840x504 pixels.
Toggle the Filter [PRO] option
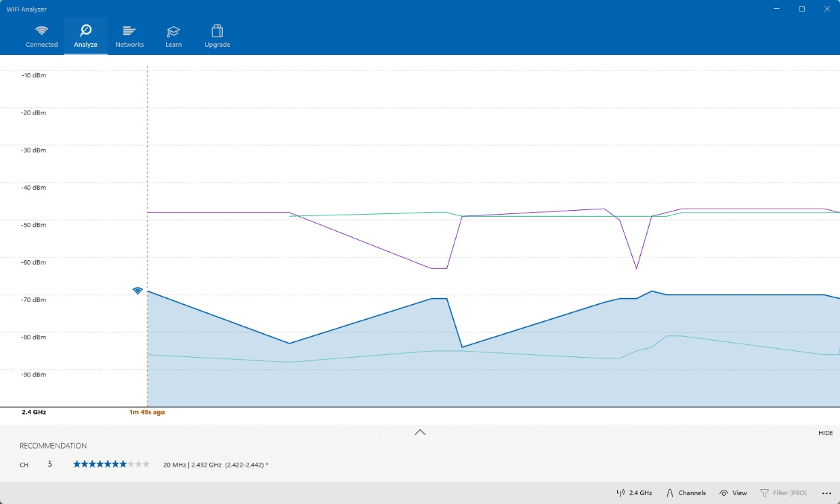[x=784, y=492]
